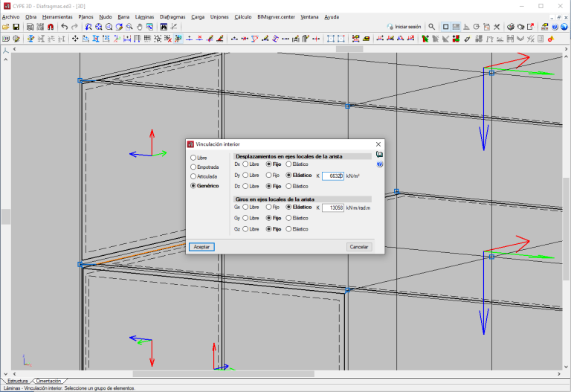Switch to the Cimentación tab
The image size is (571, 392).
coord(49,381)
